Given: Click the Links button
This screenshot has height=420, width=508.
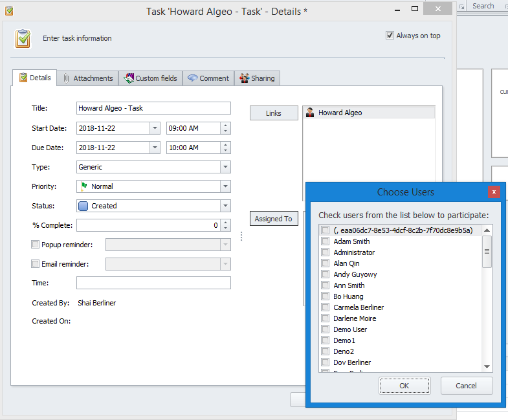Looking at the screenshot, I should (273, 113).
